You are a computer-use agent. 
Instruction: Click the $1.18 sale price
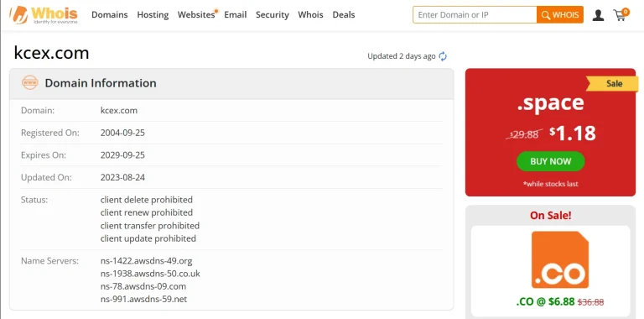pos(573,133)
